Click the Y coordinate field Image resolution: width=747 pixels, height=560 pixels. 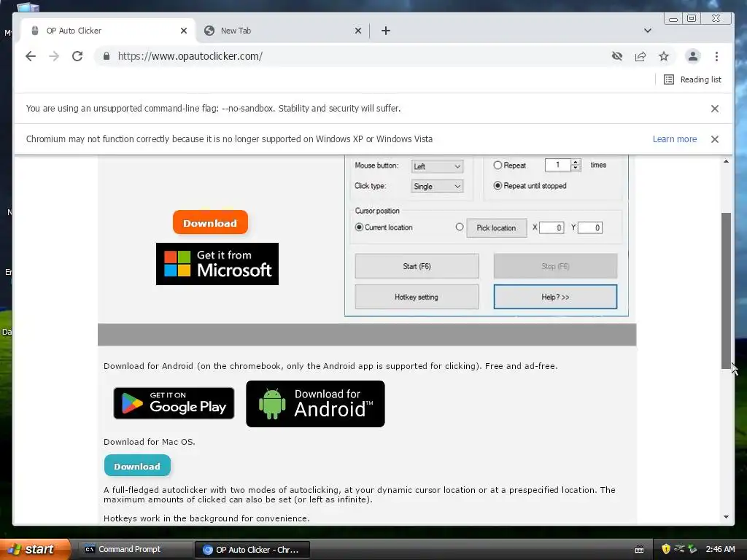click(590, 227)
